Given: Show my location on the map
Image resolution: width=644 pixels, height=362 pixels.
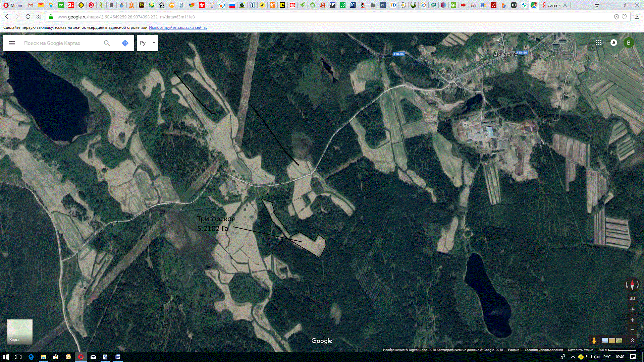Looking at the screenshot, I should 632,309.
